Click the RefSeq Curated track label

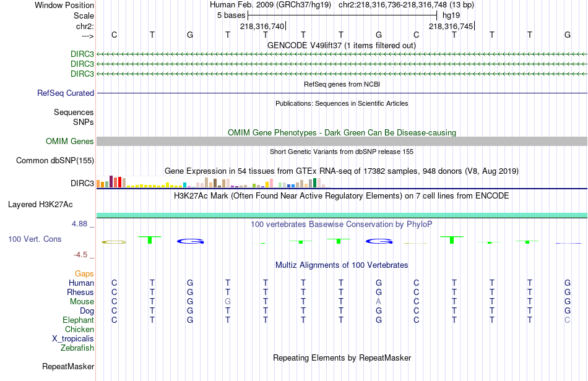[66, 93]
